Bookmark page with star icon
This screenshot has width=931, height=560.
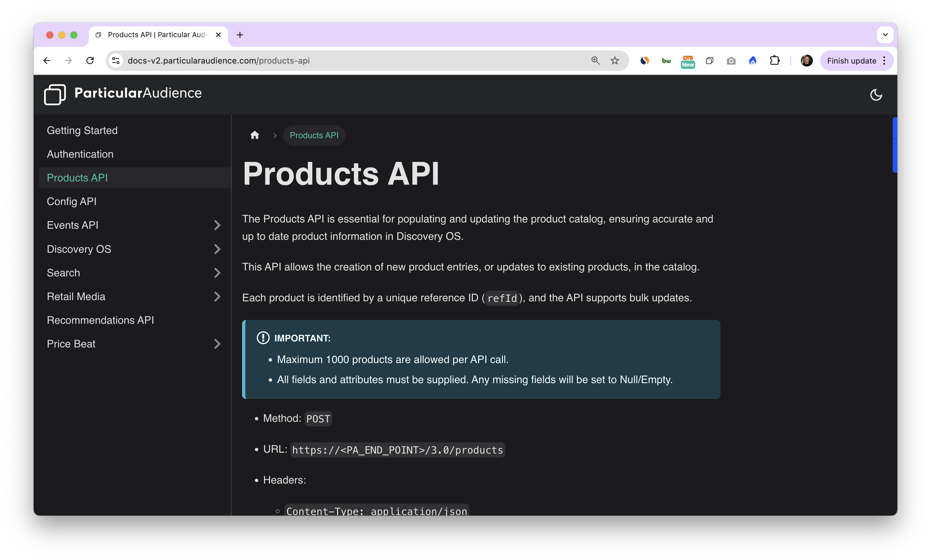[x=615, y=60]
